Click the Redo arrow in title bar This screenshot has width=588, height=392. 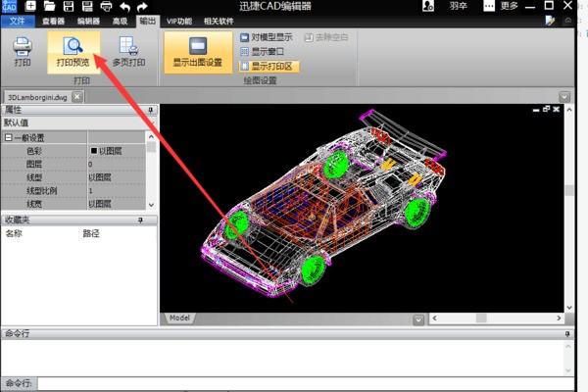(x=143, y=7)
